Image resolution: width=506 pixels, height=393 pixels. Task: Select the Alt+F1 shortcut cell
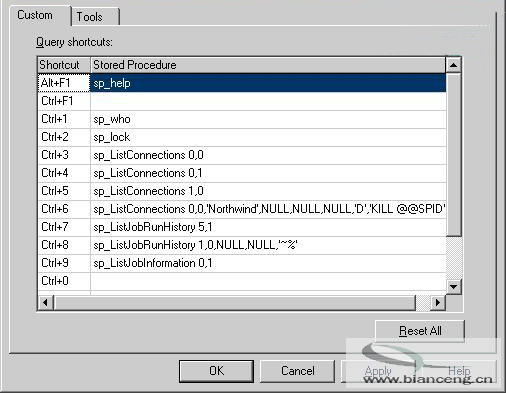(64, 83)
